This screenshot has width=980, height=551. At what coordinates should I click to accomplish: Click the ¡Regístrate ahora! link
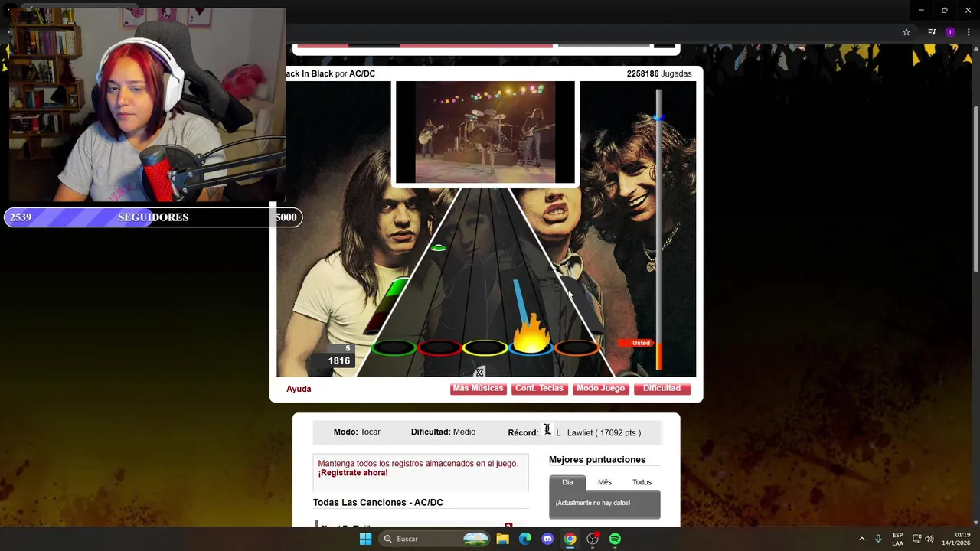(x=353, y=473)
